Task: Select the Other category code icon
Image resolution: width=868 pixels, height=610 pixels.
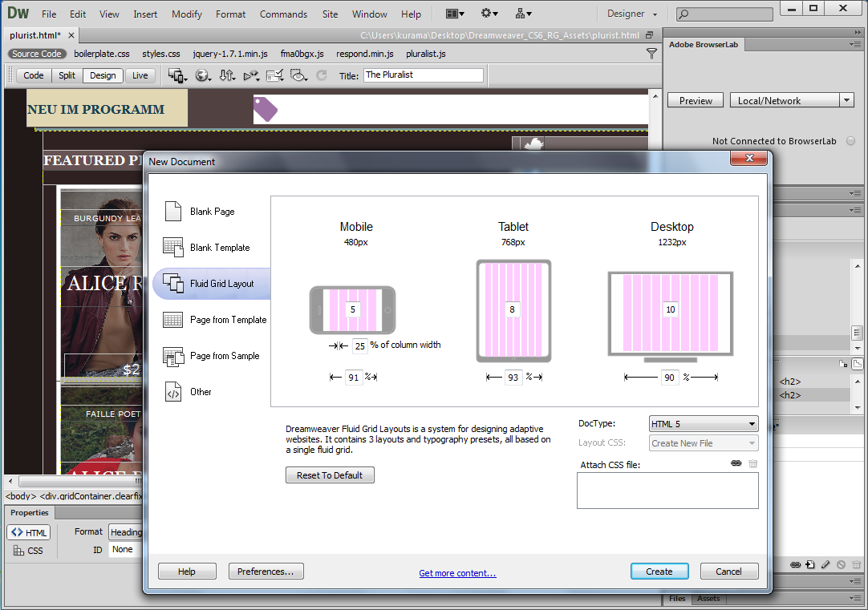Action: 173,391
